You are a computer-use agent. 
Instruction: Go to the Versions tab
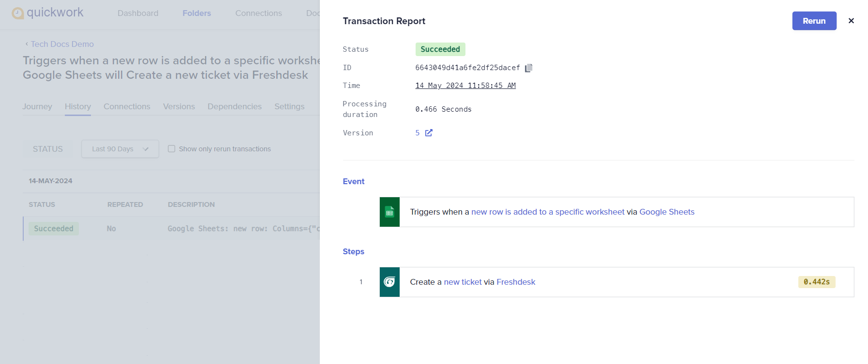(179, 106)
